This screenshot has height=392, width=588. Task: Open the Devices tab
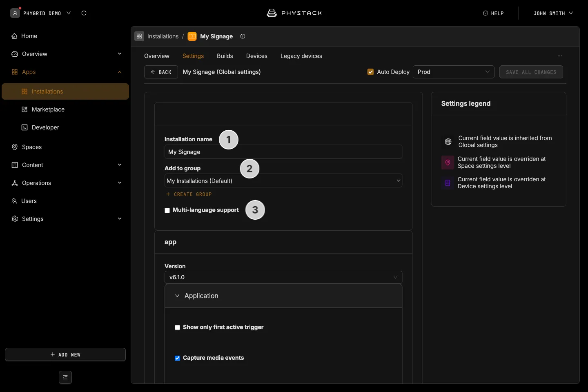coord(257,56)
